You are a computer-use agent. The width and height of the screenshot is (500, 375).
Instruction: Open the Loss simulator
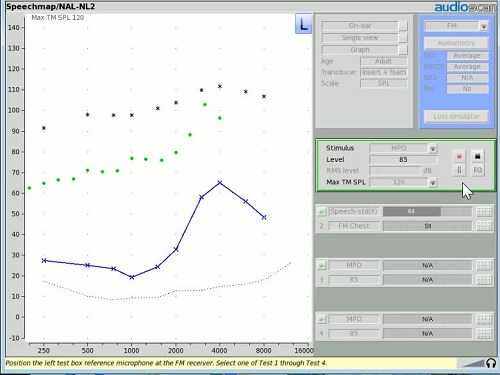click(456, 116)
